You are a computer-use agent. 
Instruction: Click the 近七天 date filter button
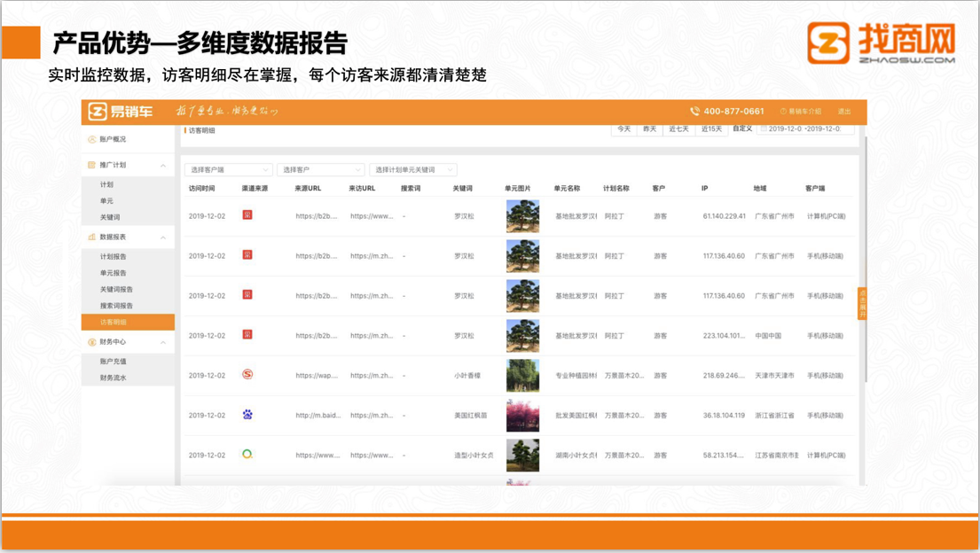678,129
